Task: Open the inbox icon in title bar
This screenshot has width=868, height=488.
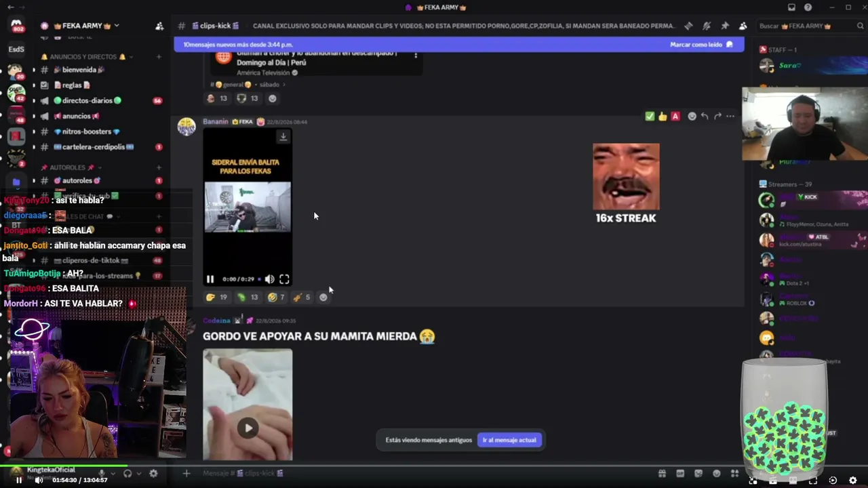Action: coord(791,7)
